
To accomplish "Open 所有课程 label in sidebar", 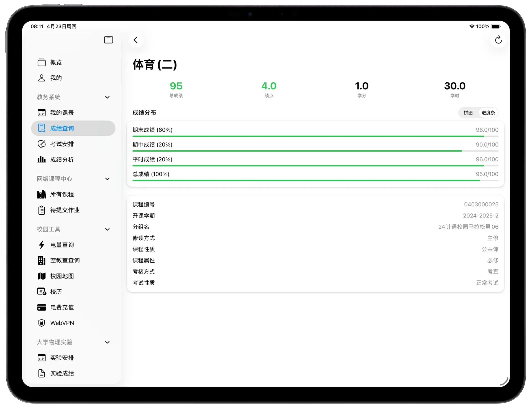I will coord(62,194).
